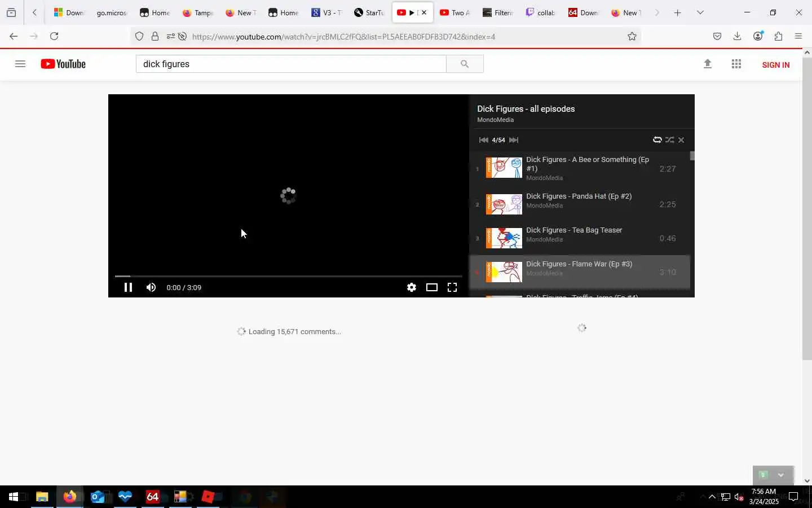This screenshot has width=812, height=508.
Task: Open the tracking protection shield icon
Action: 139,37
